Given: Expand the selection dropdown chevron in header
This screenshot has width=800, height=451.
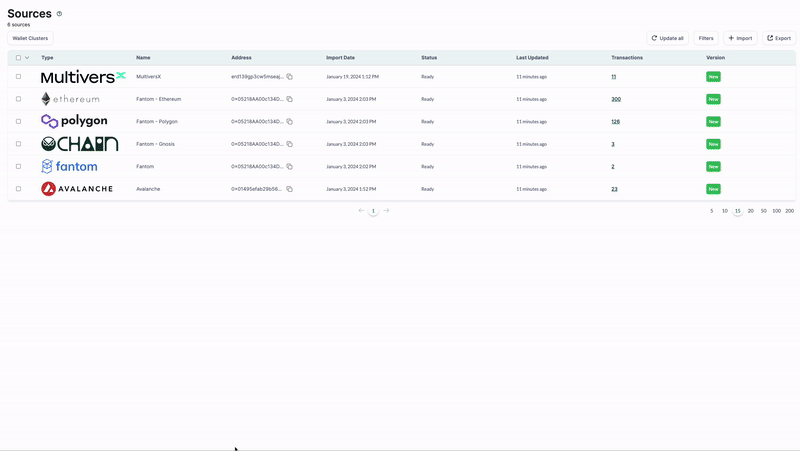Looking at the screenshot, I should point(27,58).
